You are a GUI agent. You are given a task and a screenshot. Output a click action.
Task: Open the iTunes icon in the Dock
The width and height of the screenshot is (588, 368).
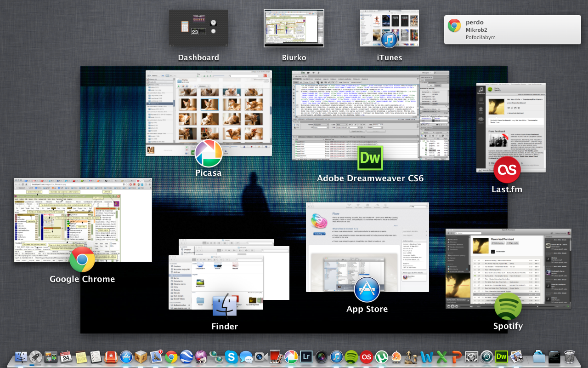pos(337,356)
